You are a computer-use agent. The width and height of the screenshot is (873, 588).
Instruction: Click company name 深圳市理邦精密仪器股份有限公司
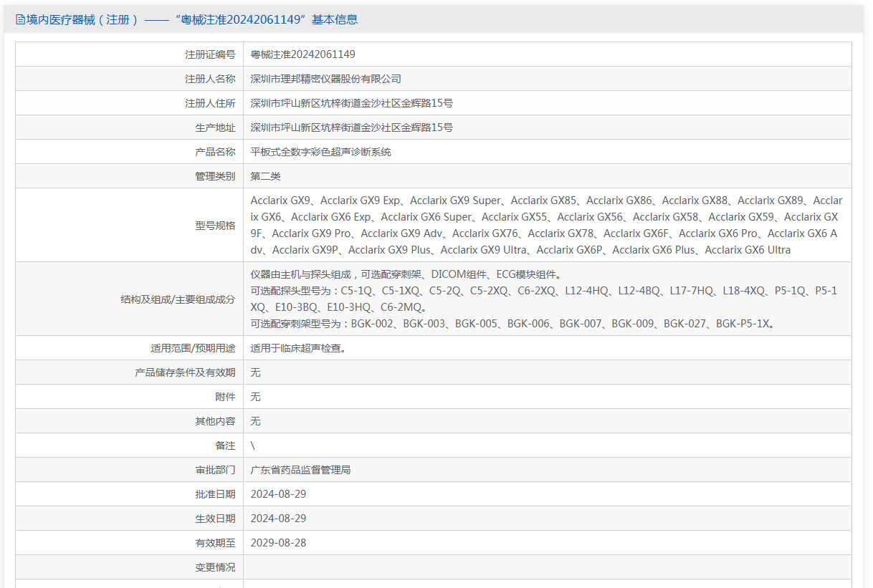(x=325, y=79)
